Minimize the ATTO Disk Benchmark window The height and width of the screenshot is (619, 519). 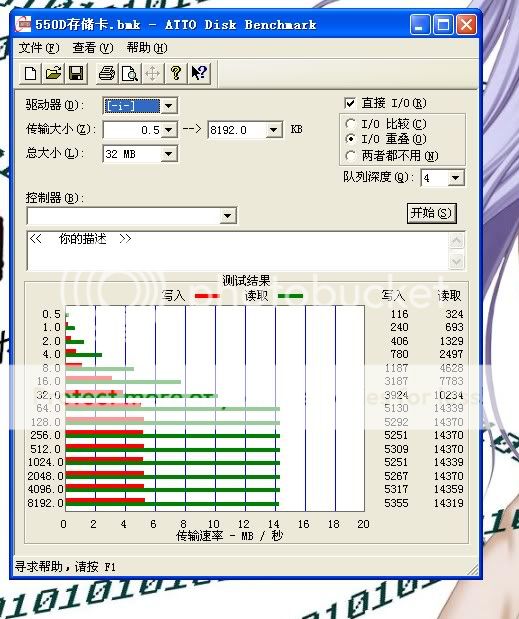420,25
